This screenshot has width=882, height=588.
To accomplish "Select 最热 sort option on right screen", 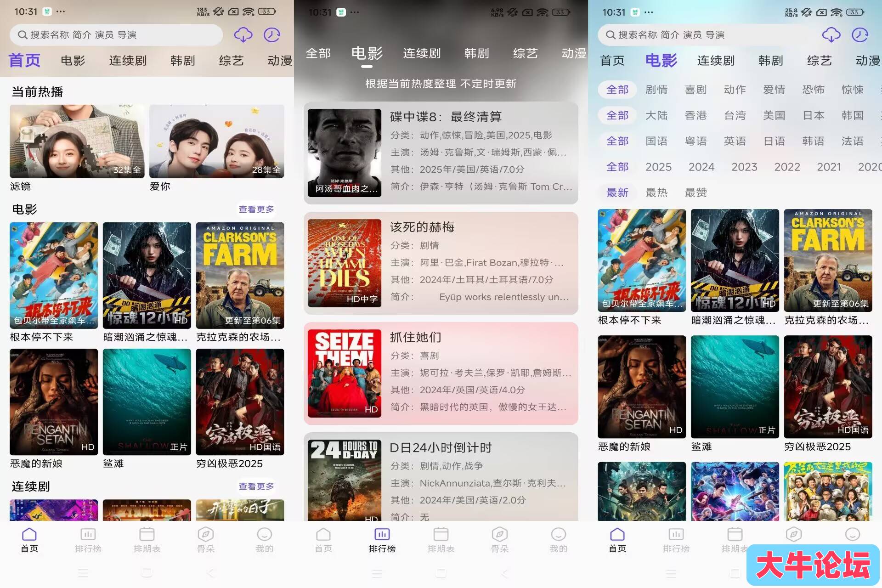I will pyautogui.click(x=656, y=192).
